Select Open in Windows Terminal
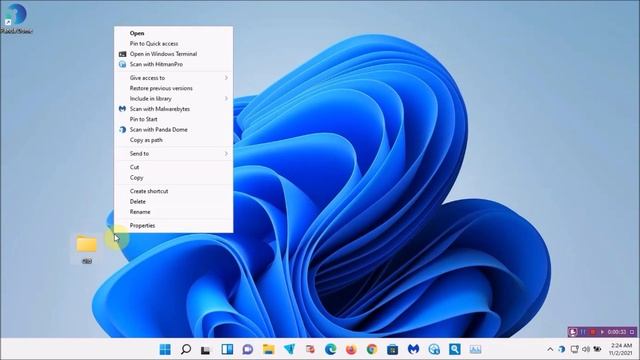 [x=174, y=54]
